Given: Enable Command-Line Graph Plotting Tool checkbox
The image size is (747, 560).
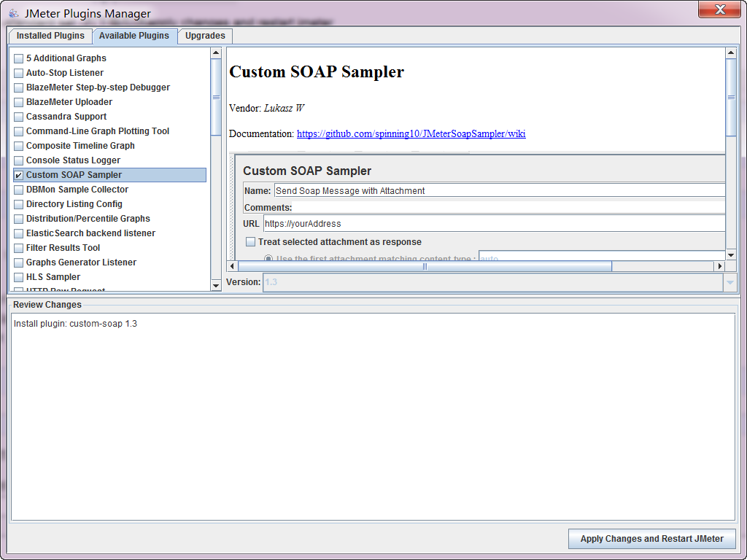Looking at the screenshot, I should click(x=18, y=131).
